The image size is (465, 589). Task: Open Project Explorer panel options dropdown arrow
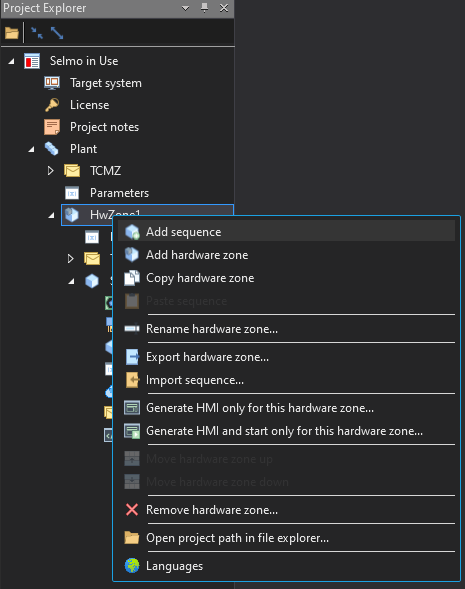(186, 8)
